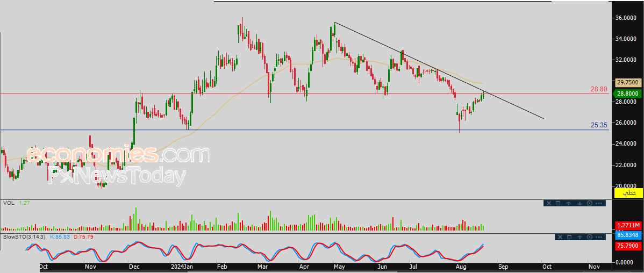Click the 75.7900 stochastic D tag
The width and height of the screenshot is (644, 273).
coord(628,246)
